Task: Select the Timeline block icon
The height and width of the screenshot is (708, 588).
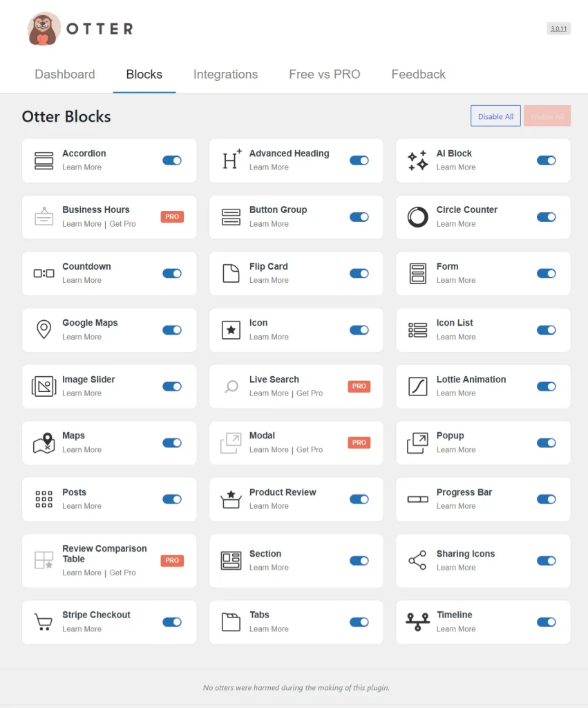Action: click(417, 621)
